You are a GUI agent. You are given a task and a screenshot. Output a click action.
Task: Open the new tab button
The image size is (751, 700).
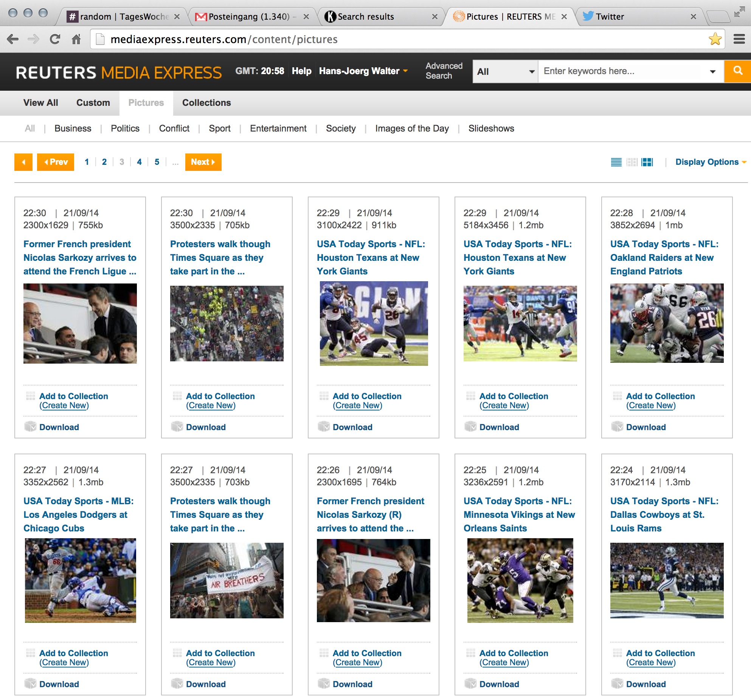pyautogui.click(x=718, y=17)
